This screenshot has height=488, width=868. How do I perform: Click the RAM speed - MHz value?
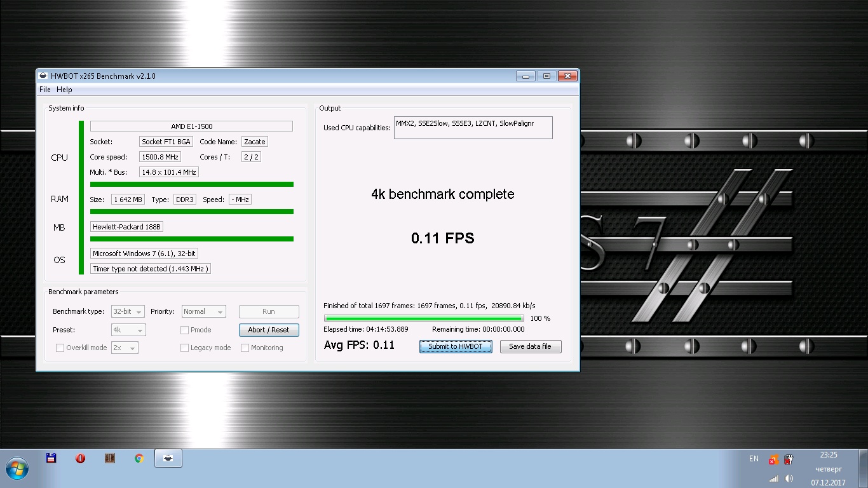coord(240,200)
